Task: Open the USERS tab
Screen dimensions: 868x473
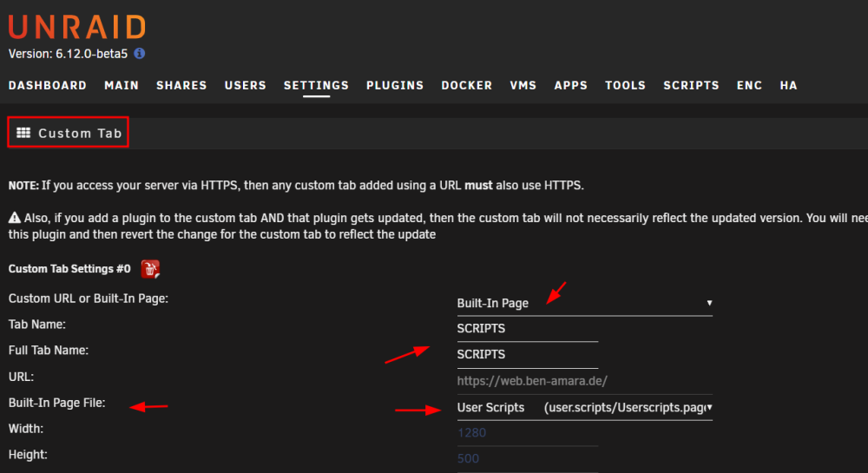Action: point(246,85)
